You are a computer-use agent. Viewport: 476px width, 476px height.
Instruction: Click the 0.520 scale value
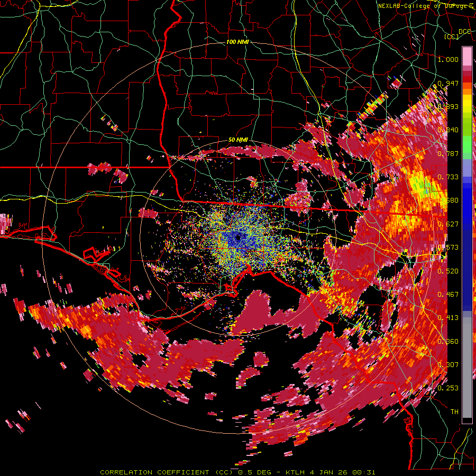tap(448, 271)
